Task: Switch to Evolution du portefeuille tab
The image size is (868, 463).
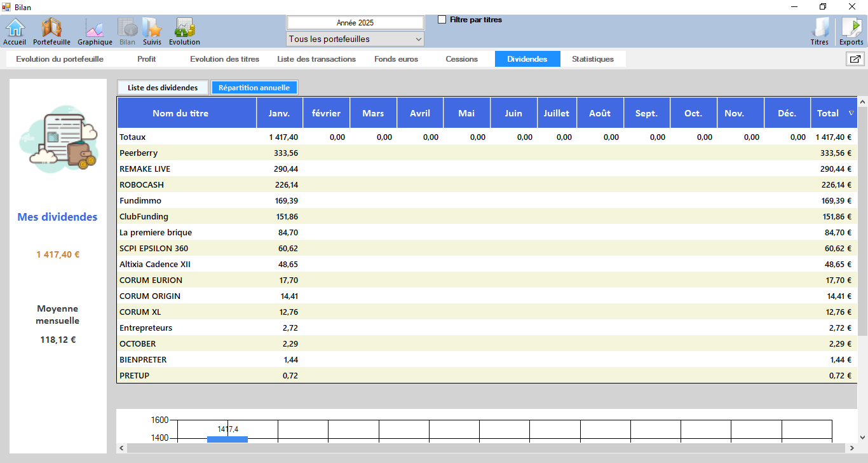Action: tap(60, 59)
